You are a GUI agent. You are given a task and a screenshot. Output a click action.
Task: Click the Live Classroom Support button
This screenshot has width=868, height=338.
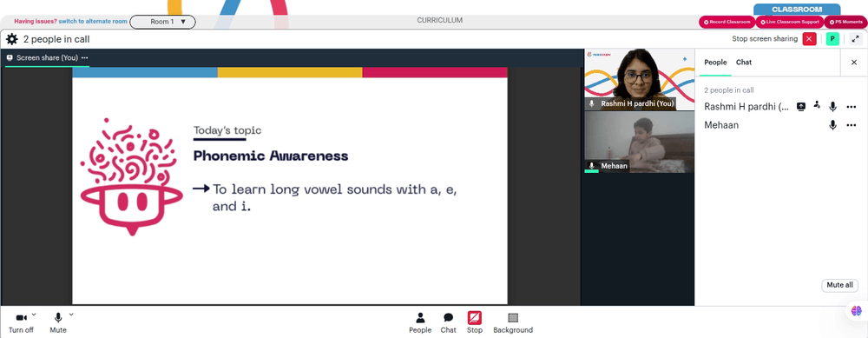pos(790,22)
